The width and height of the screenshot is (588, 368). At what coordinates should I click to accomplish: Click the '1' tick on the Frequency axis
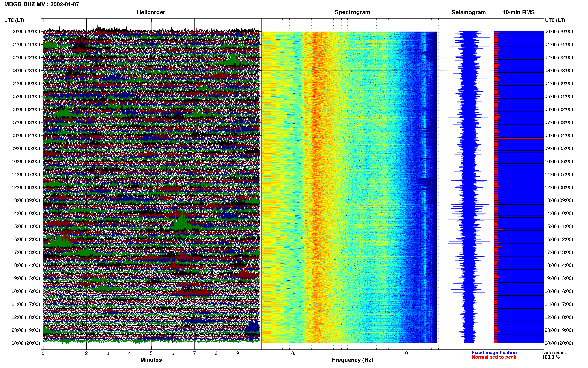350,353
